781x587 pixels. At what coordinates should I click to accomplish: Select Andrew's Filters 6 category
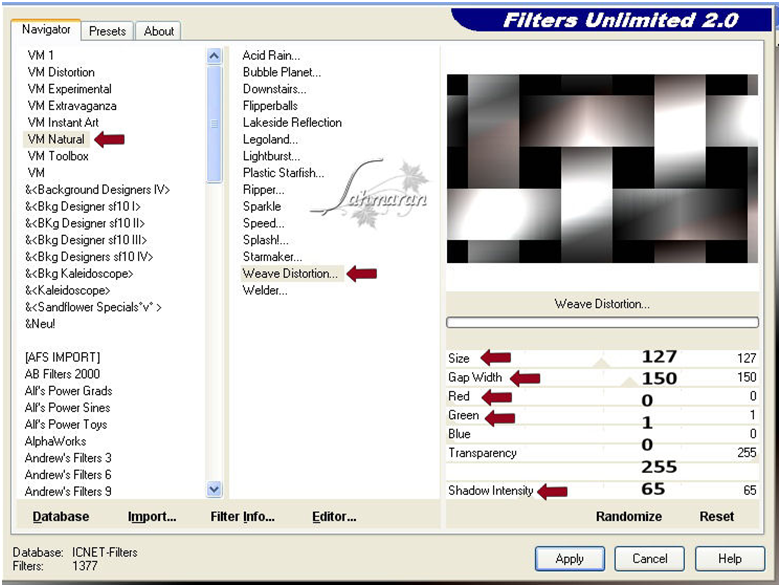tap(68, 474)
